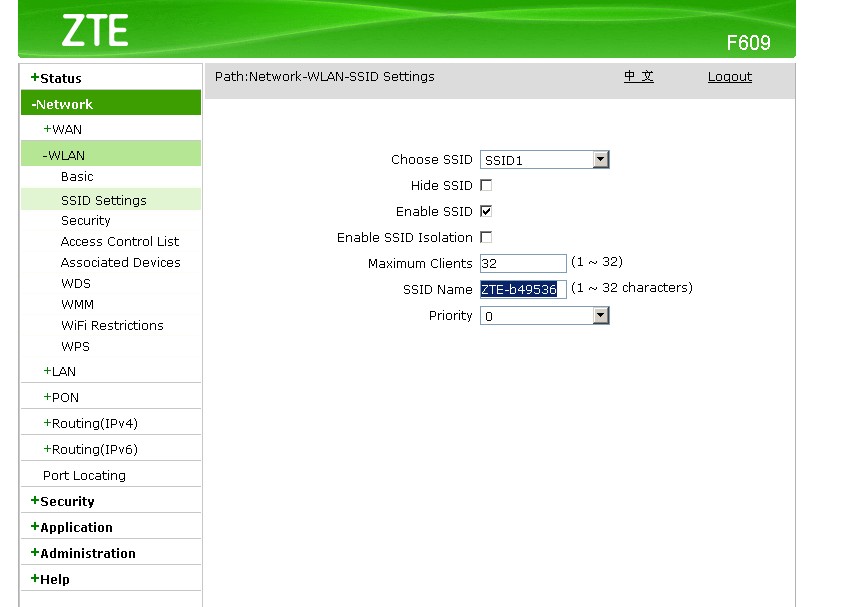Click the Logout link
The width and height of the screenshot is (867, 607).
(x=728, y=76)
